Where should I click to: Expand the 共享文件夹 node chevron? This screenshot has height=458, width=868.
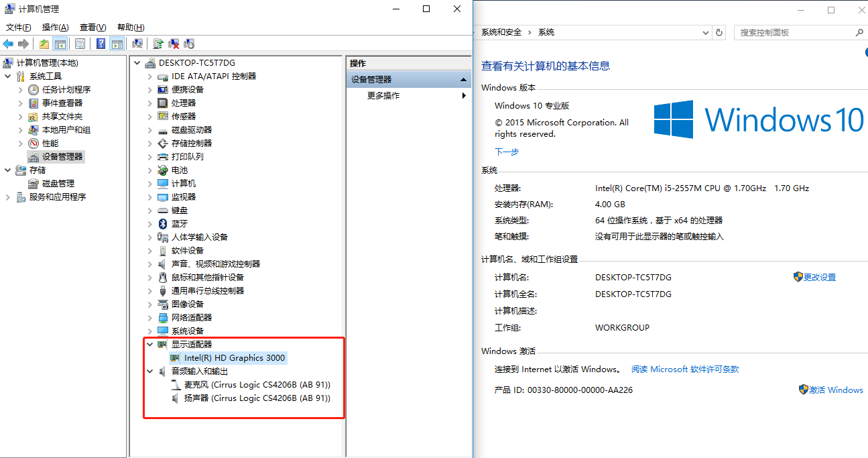click(x=20, y=116)
